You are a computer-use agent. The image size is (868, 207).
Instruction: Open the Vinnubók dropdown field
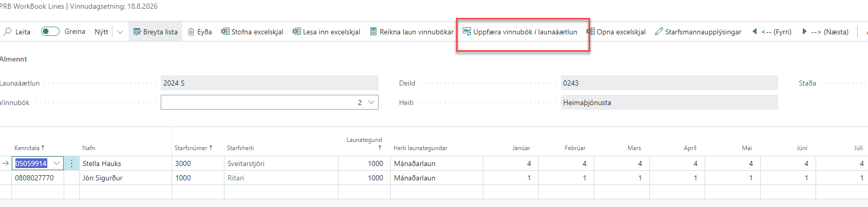372,102
